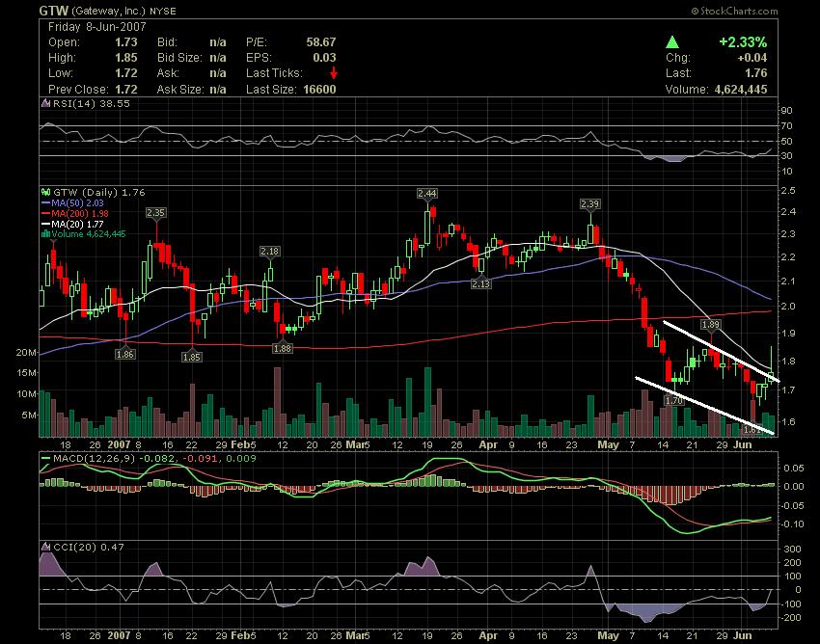Click the Chg value +0.04

point(753,58)
